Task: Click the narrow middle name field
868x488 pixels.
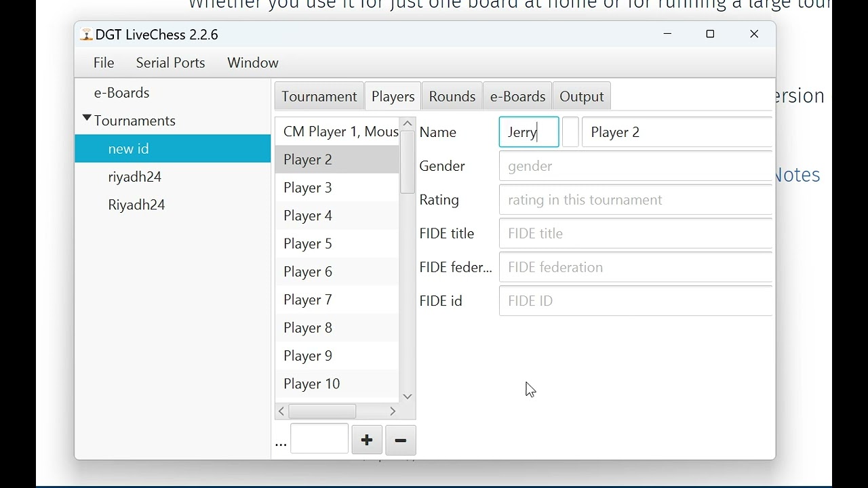Action: 571,132
